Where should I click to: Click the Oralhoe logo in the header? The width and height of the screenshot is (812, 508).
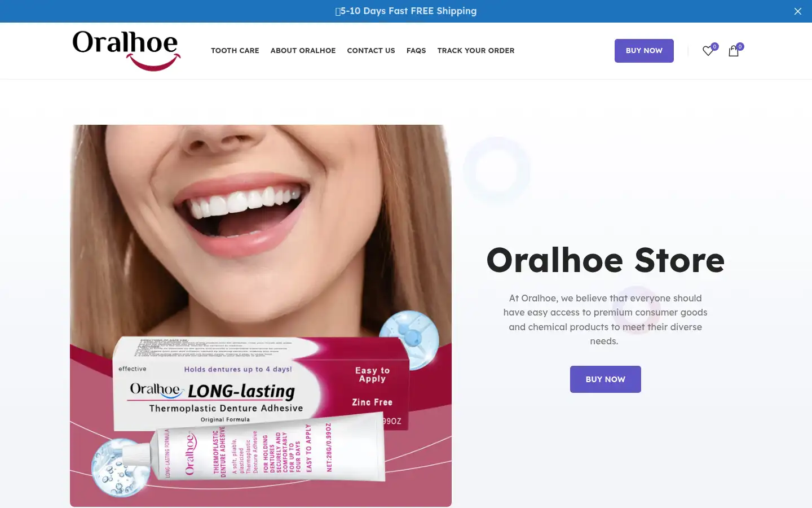point(126,51)
